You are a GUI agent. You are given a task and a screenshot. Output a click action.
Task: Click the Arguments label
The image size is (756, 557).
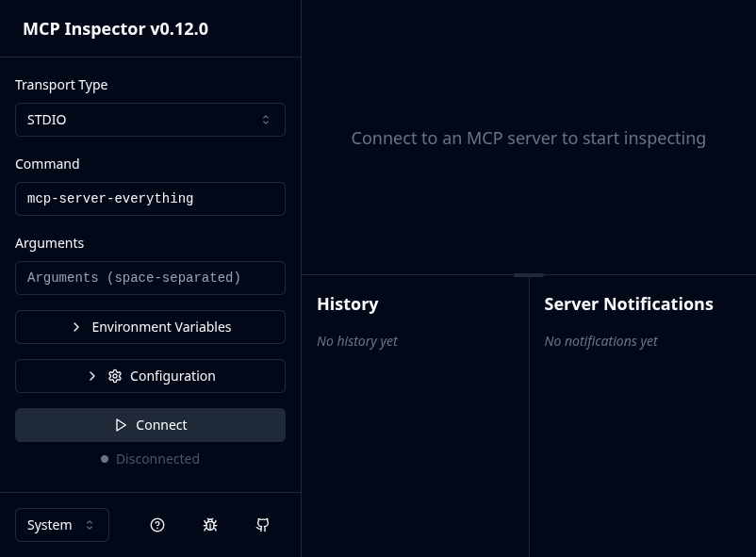(49, 243)
